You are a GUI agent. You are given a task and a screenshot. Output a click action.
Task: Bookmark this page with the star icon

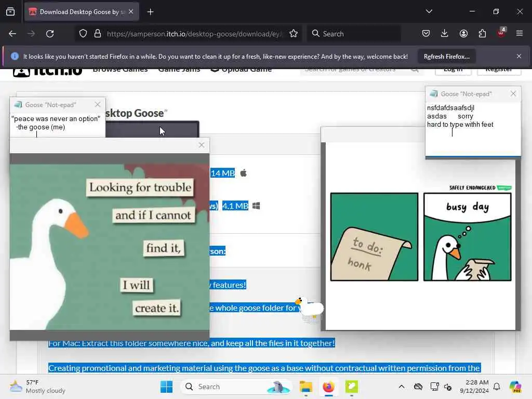(x=294, y=34)
